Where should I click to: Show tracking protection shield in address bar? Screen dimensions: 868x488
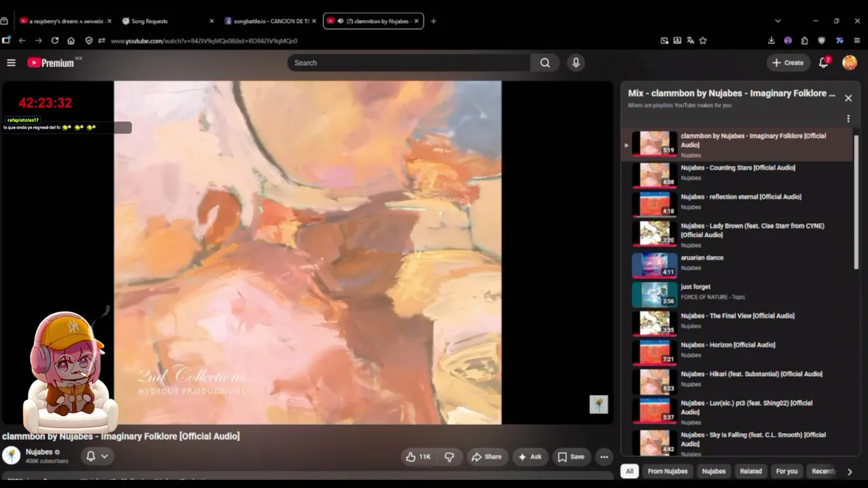[x=89, y=41]
